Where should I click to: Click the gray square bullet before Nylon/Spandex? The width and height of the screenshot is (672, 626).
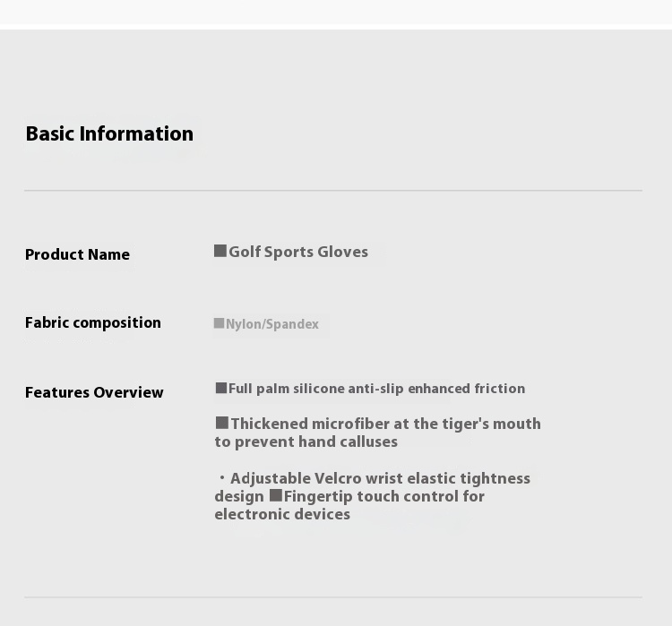[x=219, y=323]
